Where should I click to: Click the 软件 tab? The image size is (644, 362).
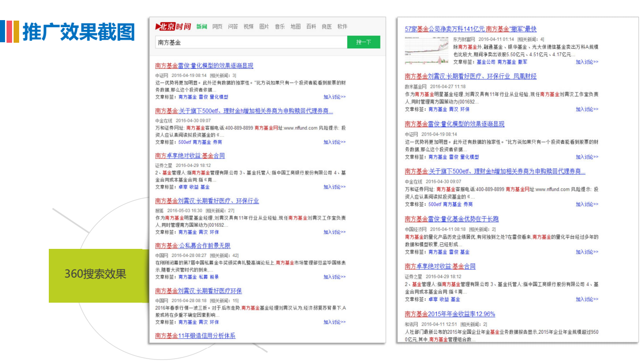pos(342,27)
